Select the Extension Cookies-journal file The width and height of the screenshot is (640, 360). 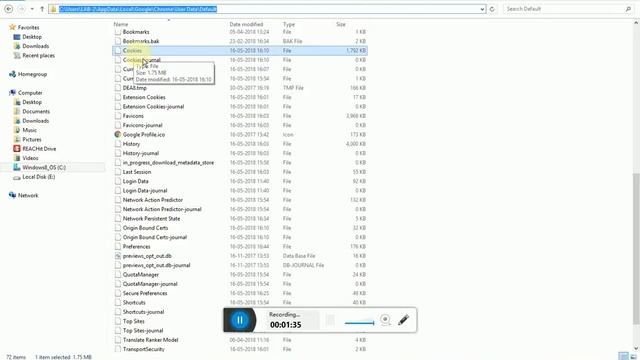click(x=153, y=107)
